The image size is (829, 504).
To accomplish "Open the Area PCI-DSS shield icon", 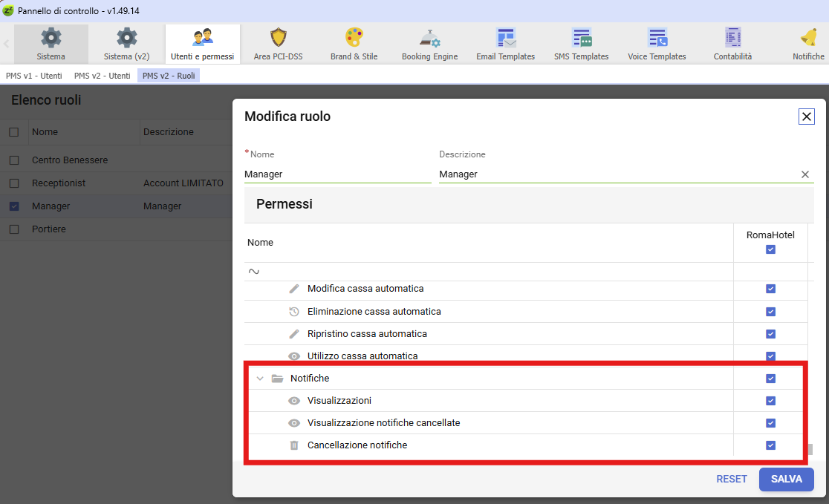I will (x=279, y=38).
